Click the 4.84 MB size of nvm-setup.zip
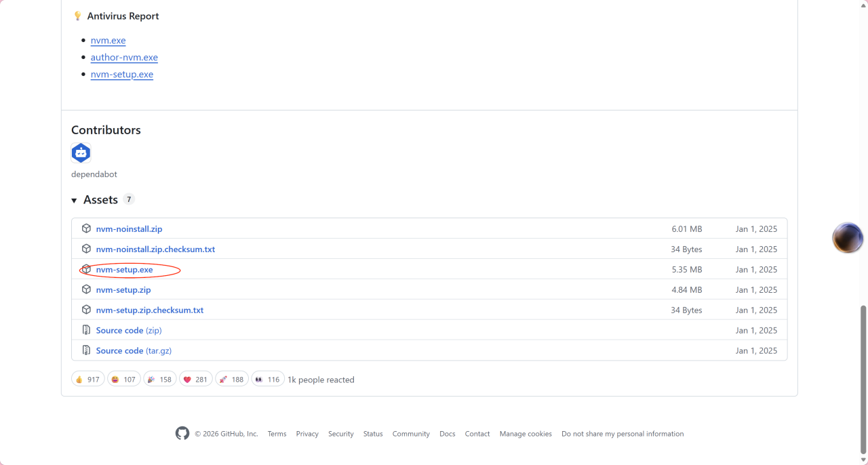 (687, 290)
